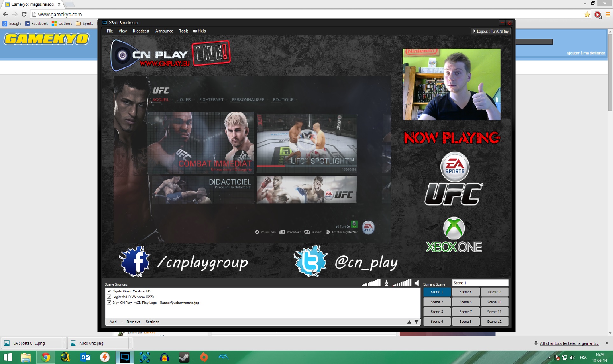This screenshot has height=364, width=613.
Task: Mute speaker via the speaker icon in XSplit
Action: (x=417, y=283)
